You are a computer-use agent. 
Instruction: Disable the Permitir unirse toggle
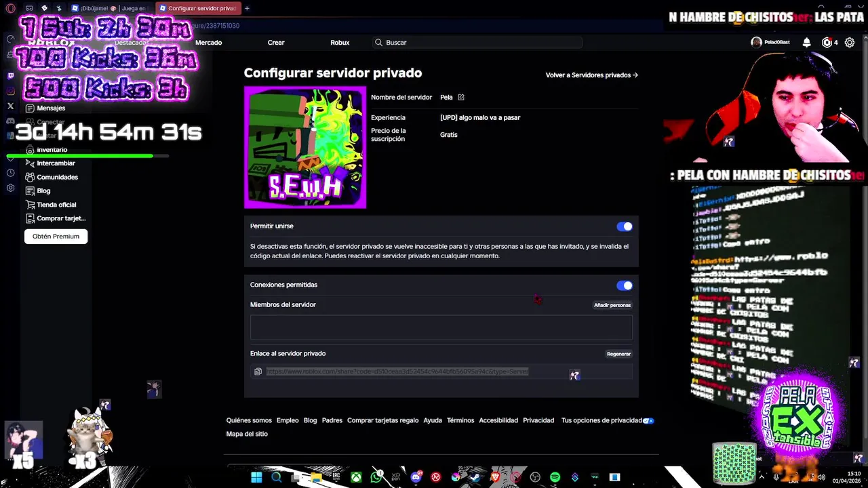[x=625, y=226]
